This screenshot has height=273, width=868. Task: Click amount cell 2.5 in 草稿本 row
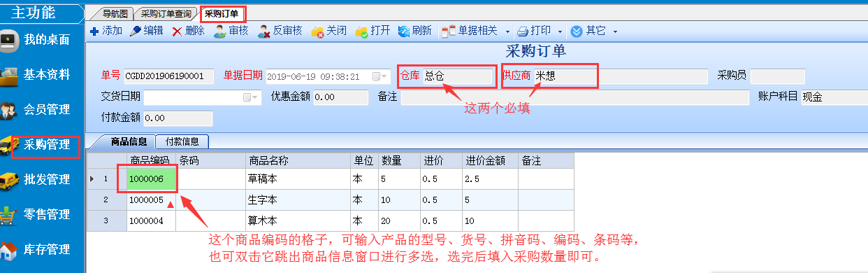tap(490, 178)
